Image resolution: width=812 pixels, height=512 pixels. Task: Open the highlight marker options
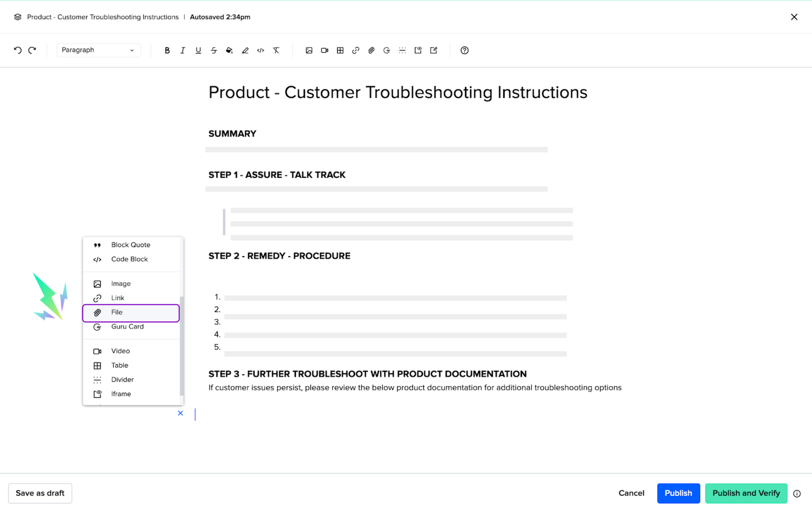pos(245,50)
